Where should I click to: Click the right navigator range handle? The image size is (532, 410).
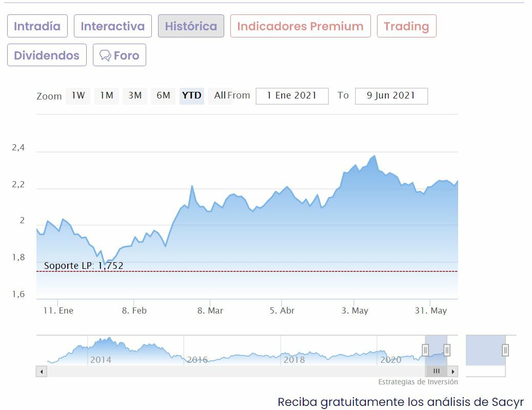click(x=447, y=350)
